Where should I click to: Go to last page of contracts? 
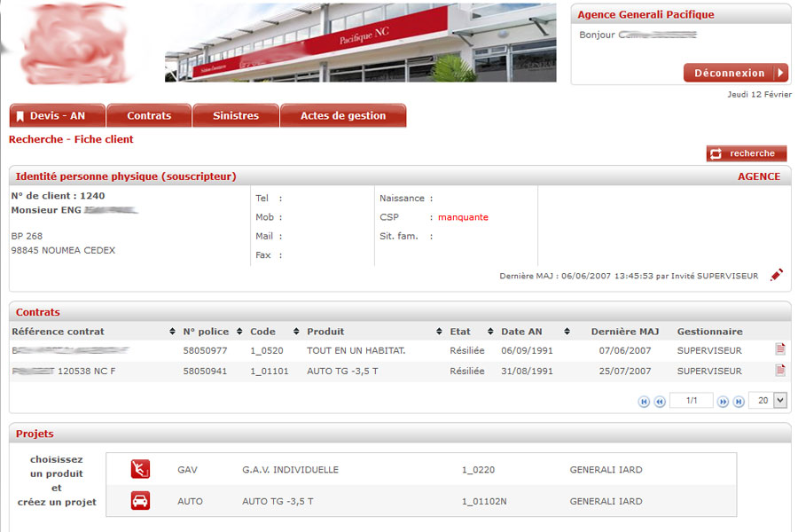click(x=739, y=402)
